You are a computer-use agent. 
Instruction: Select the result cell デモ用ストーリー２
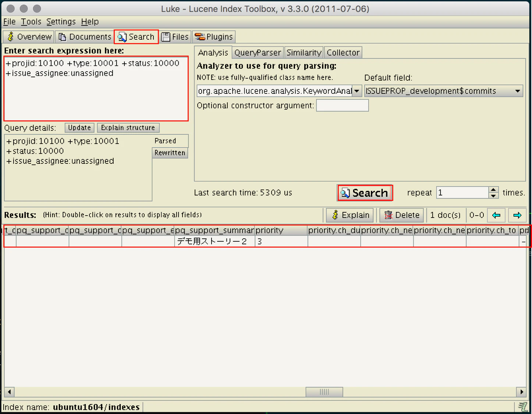tap(214, 241)
